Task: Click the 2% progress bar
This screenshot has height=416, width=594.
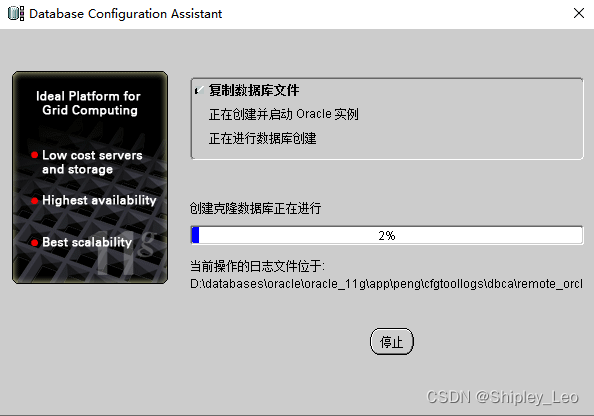Action: click(x=387, y=235)
